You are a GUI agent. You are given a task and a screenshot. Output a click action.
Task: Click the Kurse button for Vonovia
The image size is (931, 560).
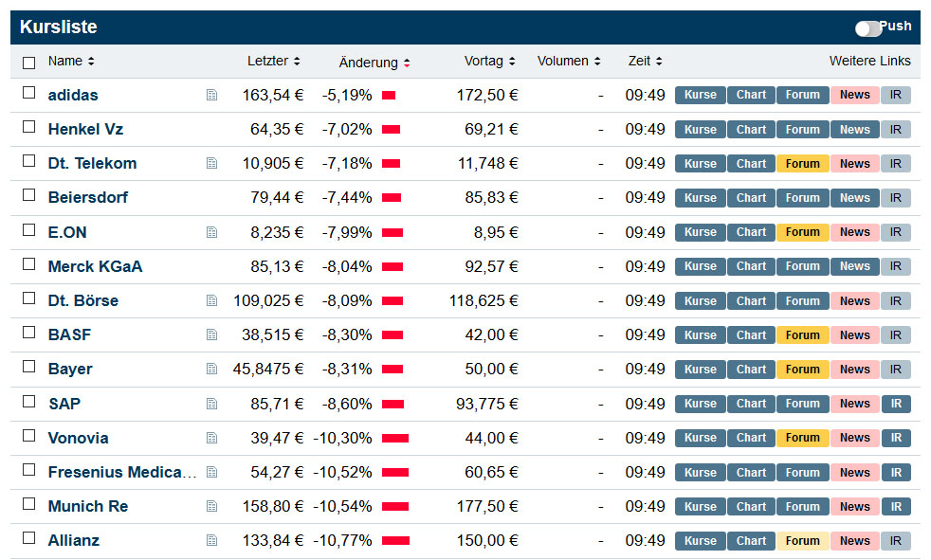700,438
